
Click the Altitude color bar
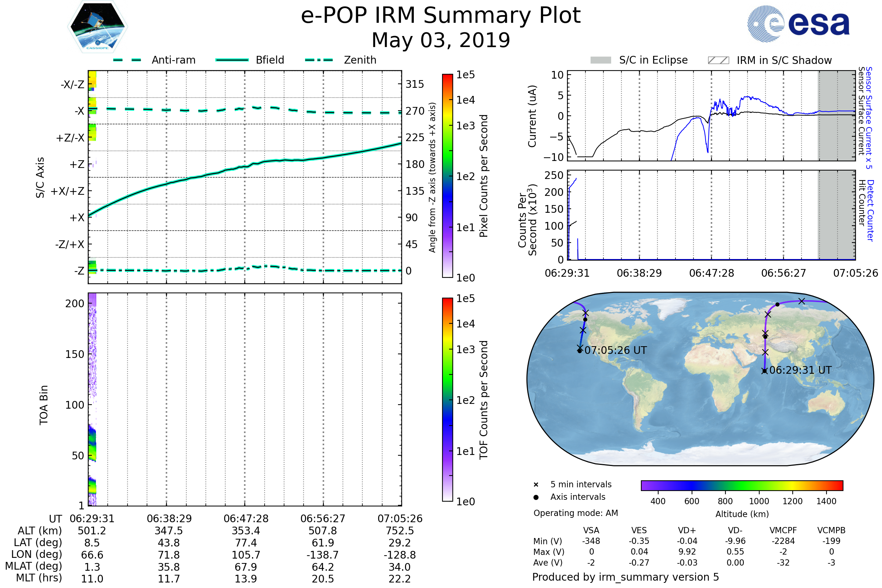click(x=742, y=485)
